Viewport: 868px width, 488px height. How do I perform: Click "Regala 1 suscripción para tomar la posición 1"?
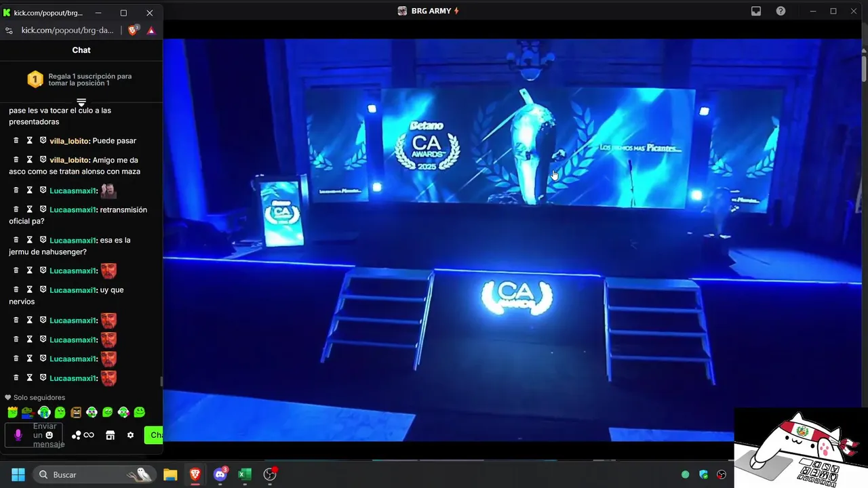90,79
